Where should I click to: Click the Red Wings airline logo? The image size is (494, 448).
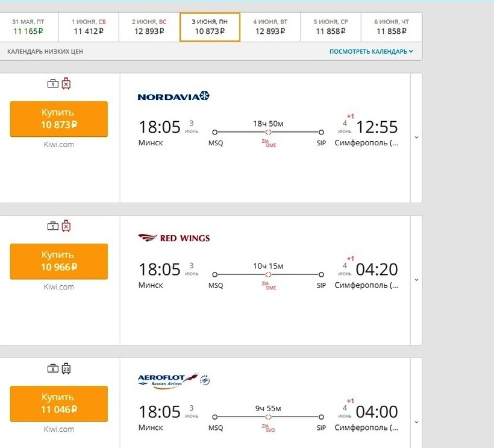click(x=174, y=238)
